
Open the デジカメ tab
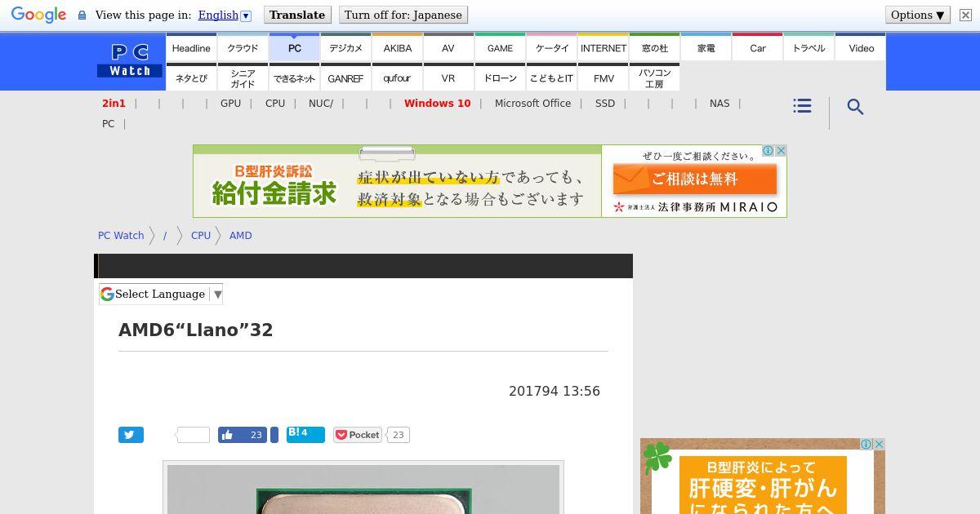point(345,48)
